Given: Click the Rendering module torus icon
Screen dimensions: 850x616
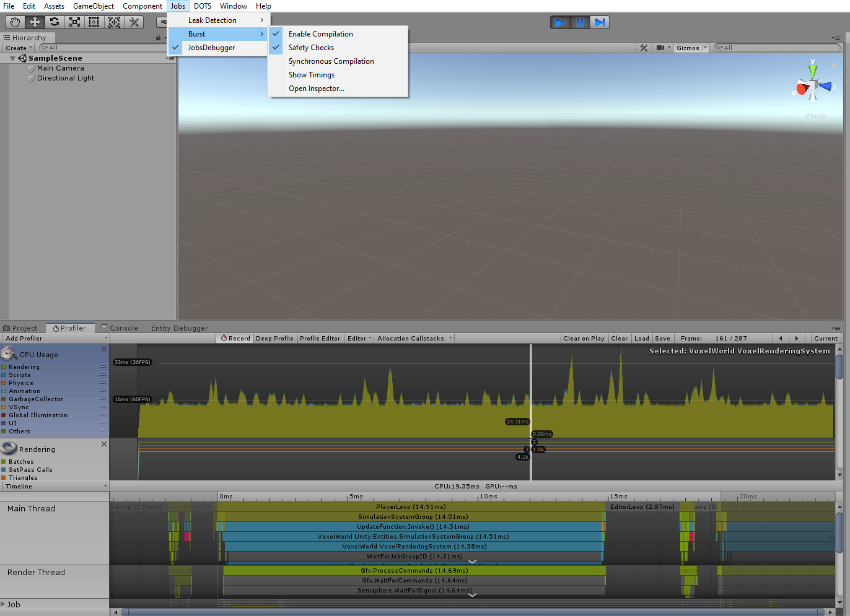Looking at the screenshot, I should (9, 448).
